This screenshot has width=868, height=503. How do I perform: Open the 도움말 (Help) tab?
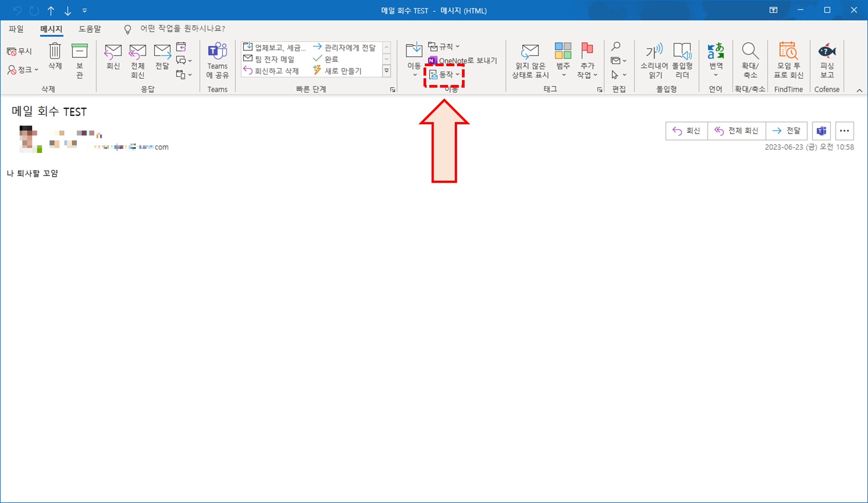[90, 29]
